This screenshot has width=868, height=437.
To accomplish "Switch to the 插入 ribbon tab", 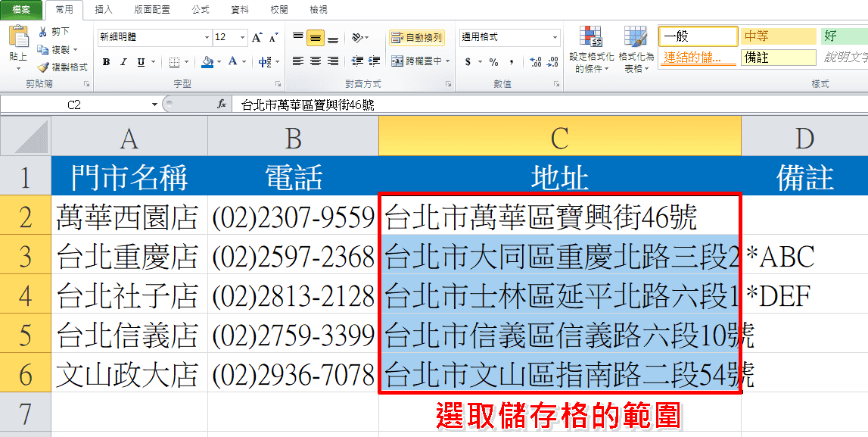I will [104, 9].
